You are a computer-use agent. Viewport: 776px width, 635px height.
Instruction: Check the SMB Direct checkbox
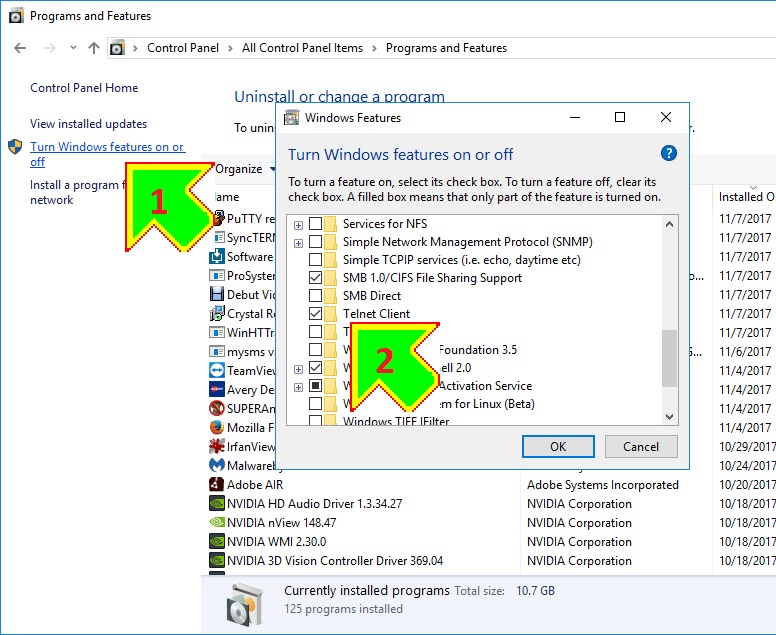pos(315,295)
